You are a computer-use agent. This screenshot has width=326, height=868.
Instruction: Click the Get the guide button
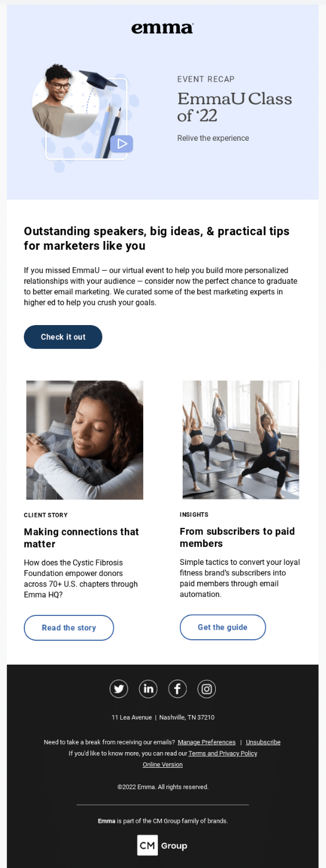point(223,627)
